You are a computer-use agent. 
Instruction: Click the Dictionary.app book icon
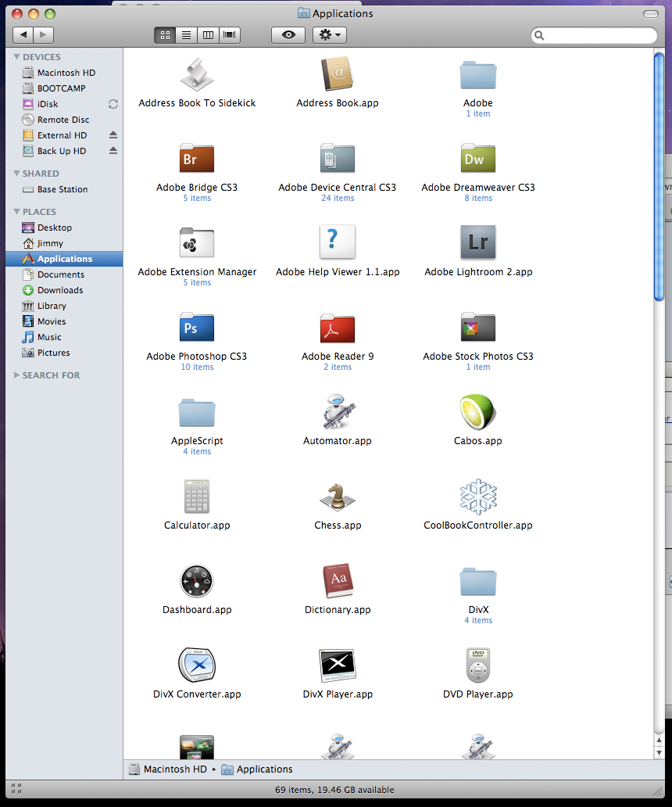pos(338,580)
